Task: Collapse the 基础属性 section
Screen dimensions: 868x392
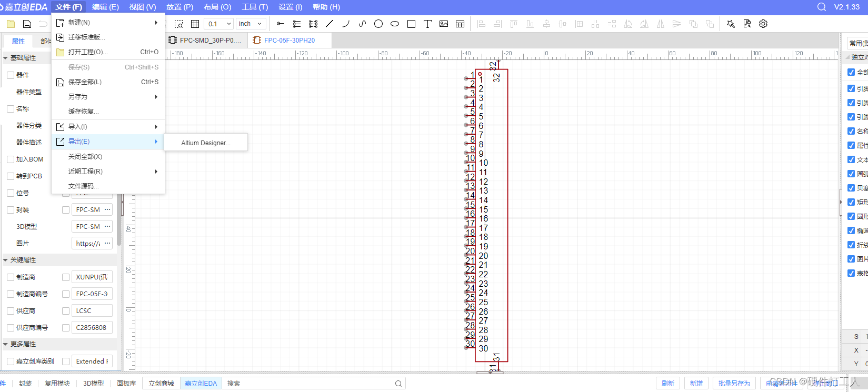Action: (5, 58)
